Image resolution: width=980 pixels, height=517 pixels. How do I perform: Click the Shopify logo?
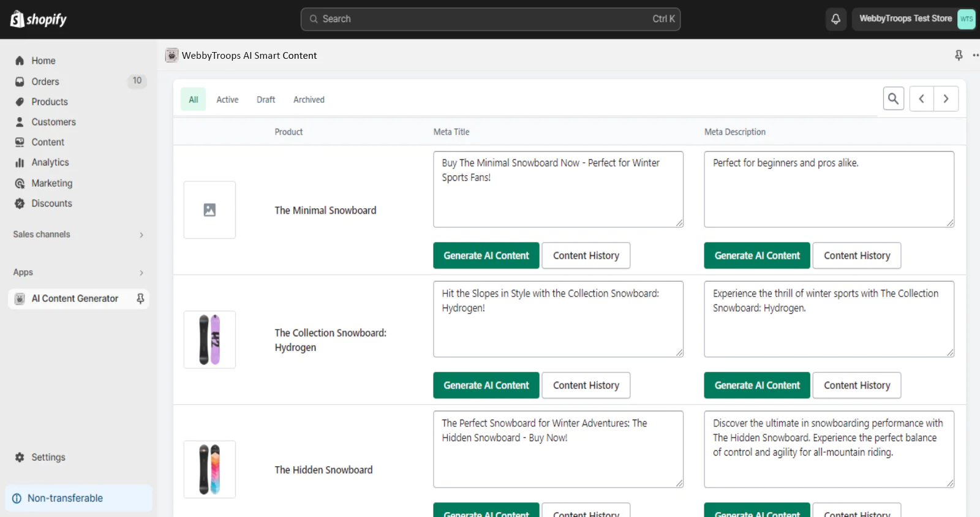pos(39,19)
